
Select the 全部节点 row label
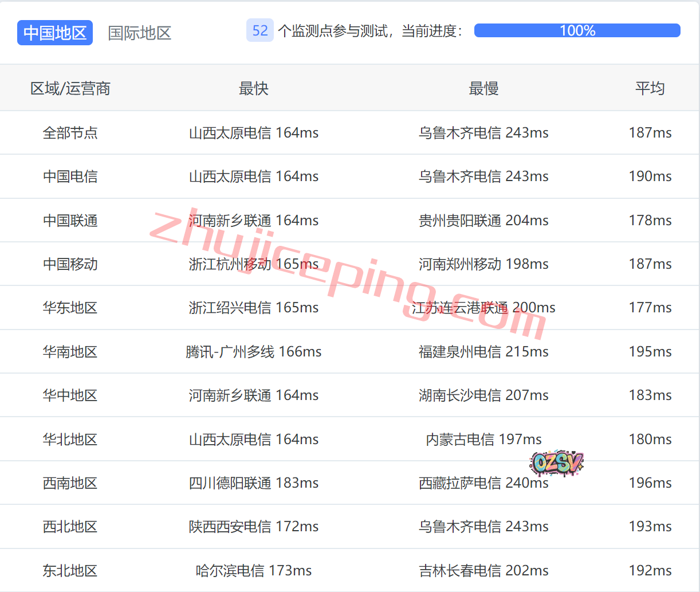tap(70, 133)
